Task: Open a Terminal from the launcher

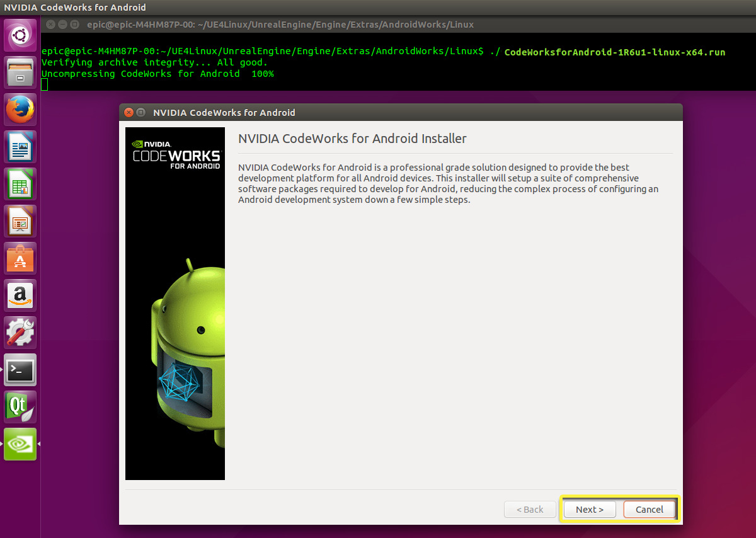Action: [x=20, y=370]
